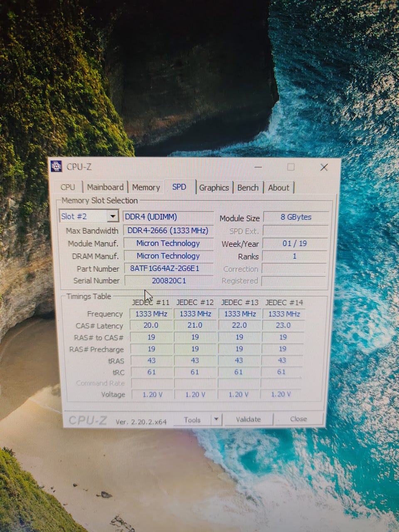Expand the Slot #2 dropdown arrow
Viewport: 399px width, 532px height.
(113, 216)
